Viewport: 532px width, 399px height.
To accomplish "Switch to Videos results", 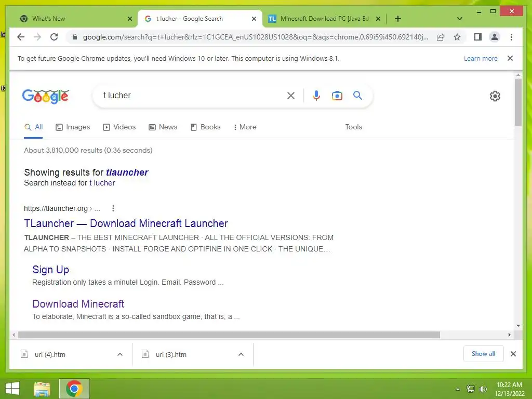I will tap(119, 127).
